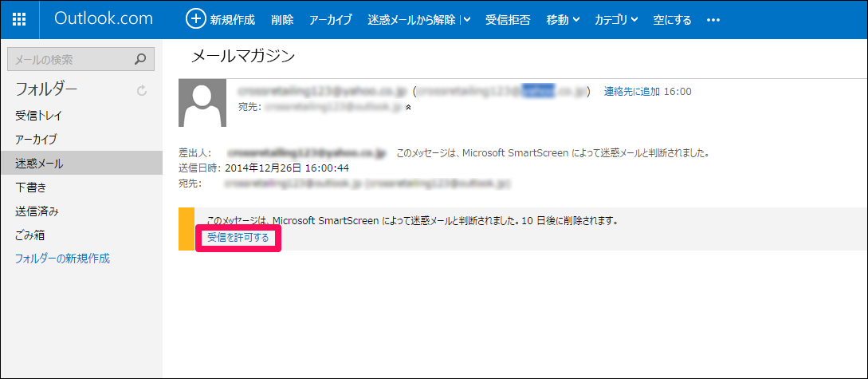Click the search magnifier icon

[x=140, y=58]
